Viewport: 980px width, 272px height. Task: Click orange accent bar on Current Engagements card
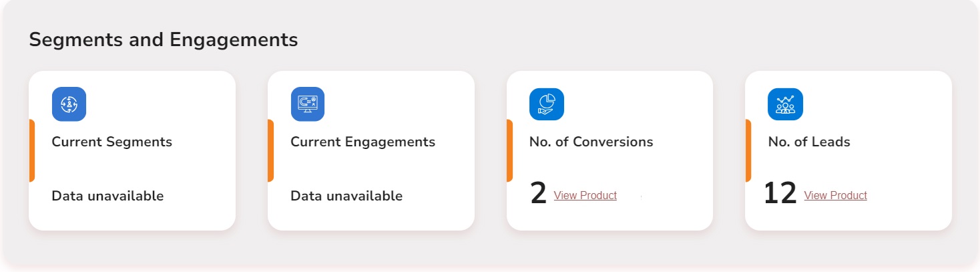pyautogui.click(x=270, y=150)
